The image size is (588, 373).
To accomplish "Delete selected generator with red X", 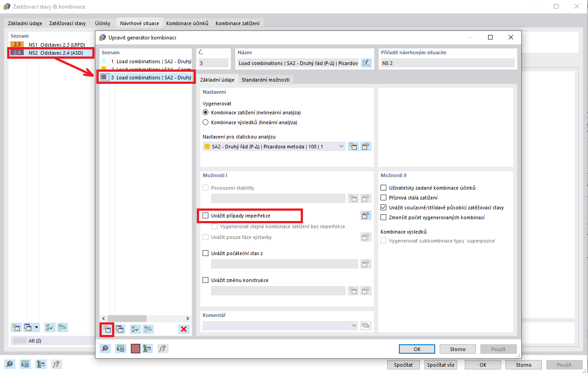I will point(184,329).
